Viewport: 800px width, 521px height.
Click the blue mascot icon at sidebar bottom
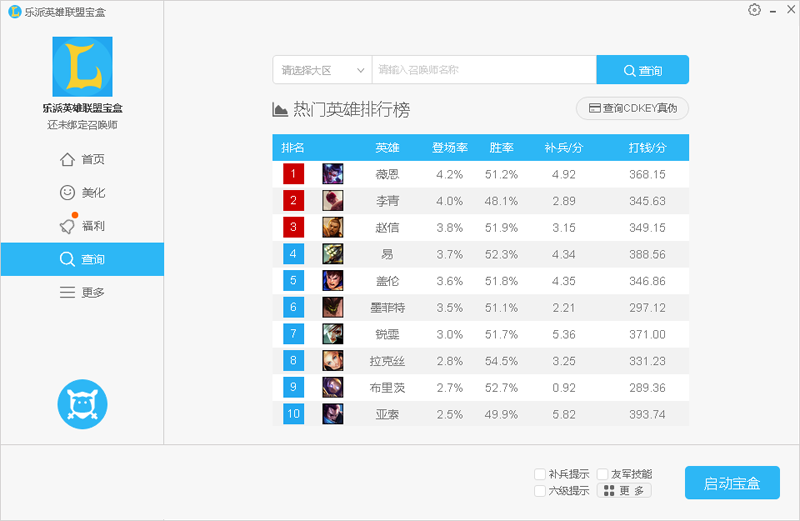(x=82, y=405)
